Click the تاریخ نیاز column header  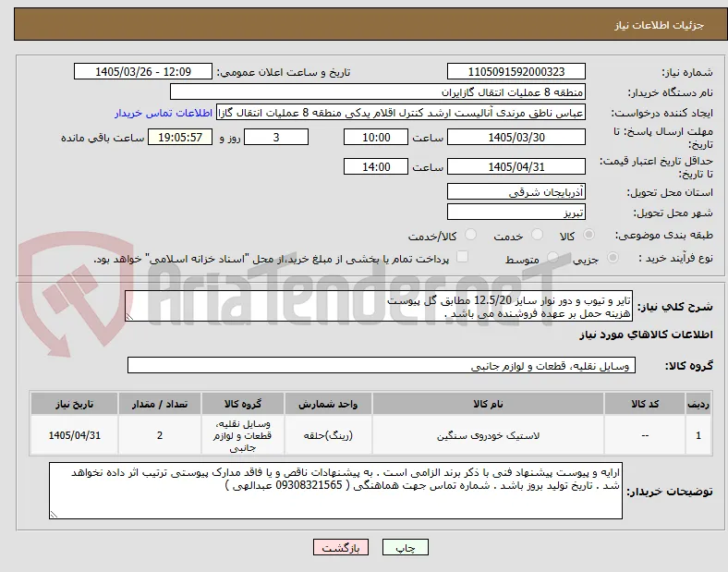coord(74,404)
